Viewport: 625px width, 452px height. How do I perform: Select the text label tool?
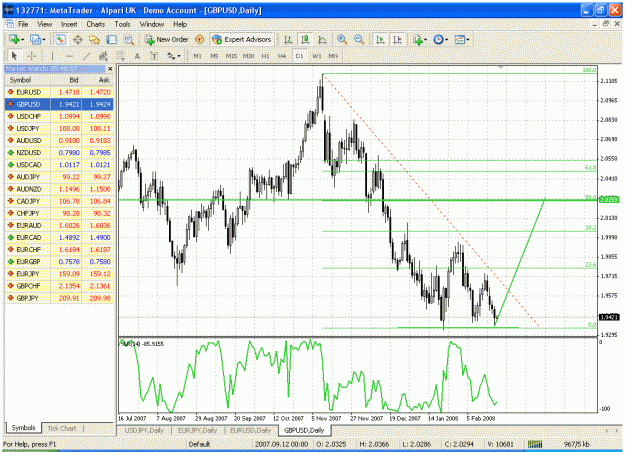coord(154,56)
